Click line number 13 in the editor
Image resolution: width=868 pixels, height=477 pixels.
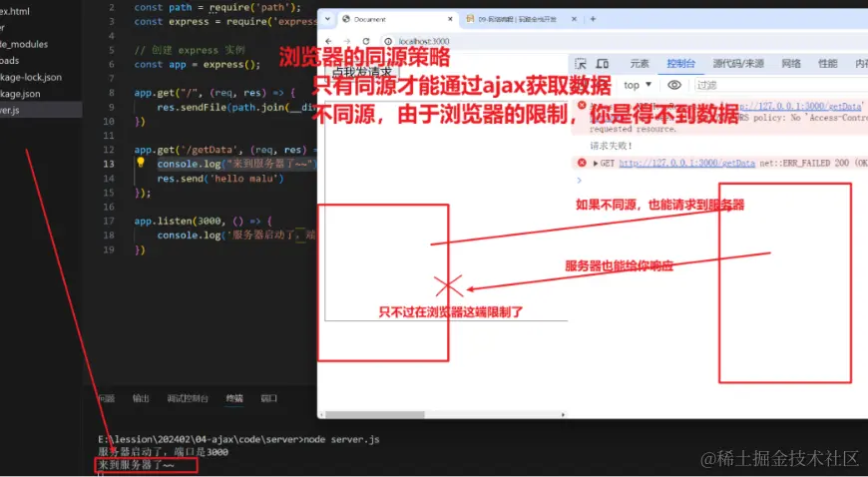108,164
